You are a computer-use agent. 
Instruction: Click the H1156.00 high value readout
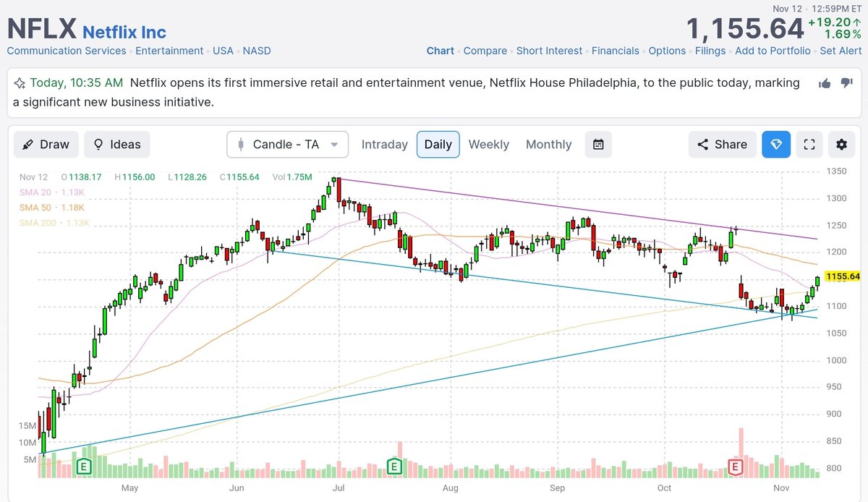134,176
